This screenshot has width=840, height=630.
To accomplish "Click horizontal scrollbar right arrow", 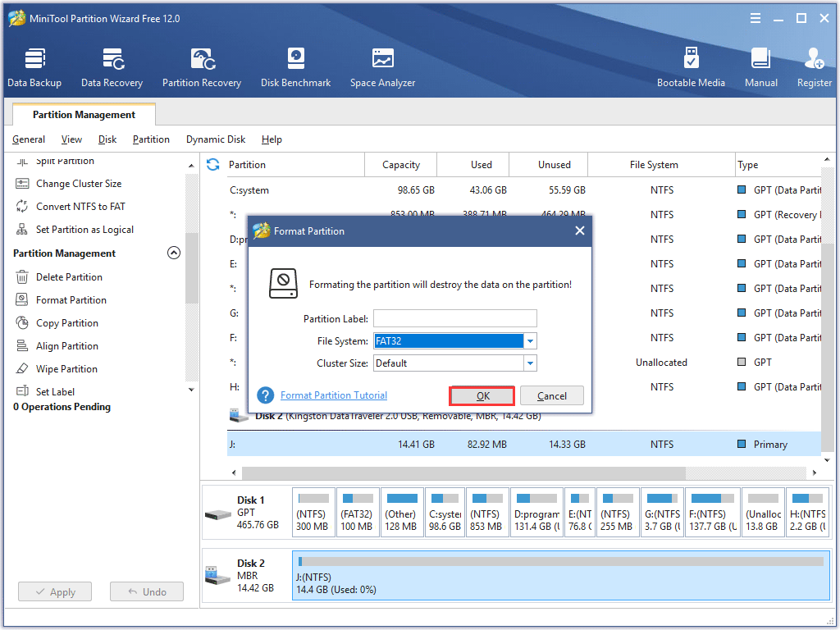I will point(815,473).
